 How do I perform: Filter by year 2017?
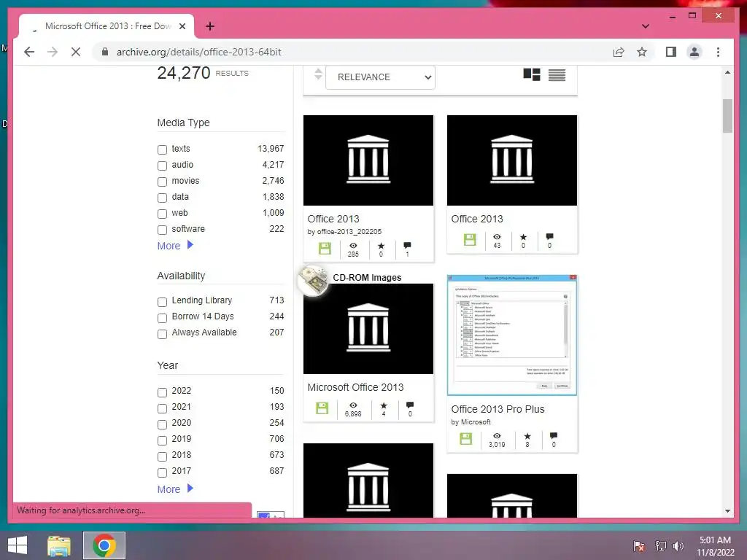point(162,472)
